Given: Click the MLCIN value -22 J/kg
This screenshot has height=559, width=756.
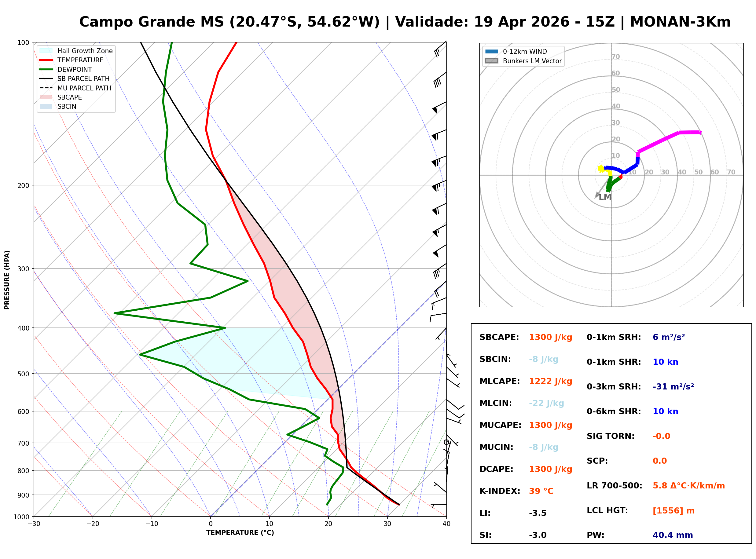Looking at the screenshot, I should 546,403.
